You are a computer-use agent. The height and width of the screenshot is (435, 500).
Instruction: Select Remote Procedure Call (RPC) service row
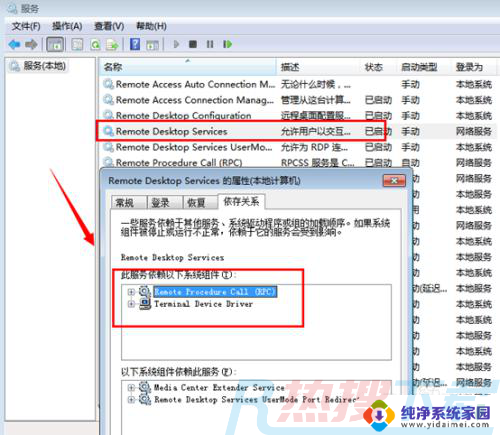(299, 162)
